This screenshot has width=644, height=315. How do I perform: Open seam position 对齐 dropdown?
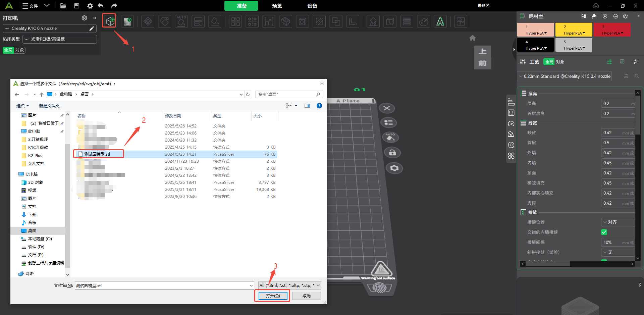click(618, 222)
